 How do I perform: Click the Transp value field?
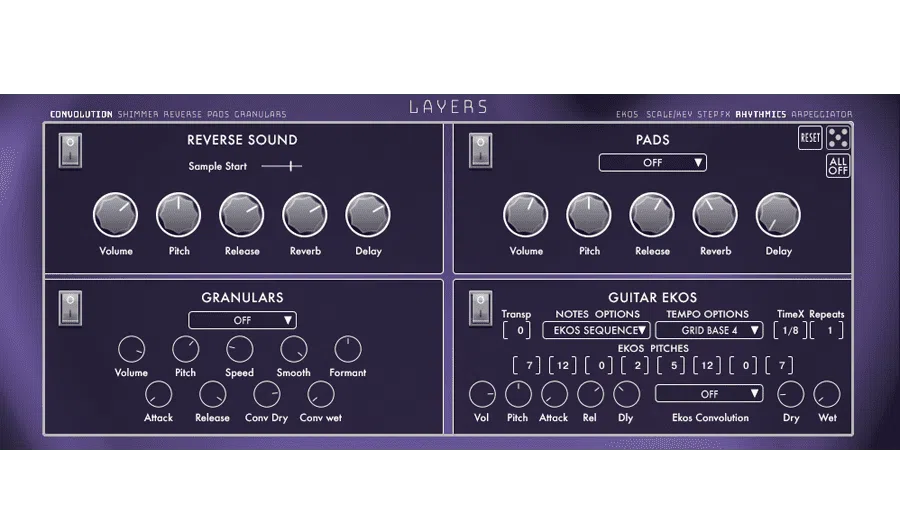[x=517, y=330]
